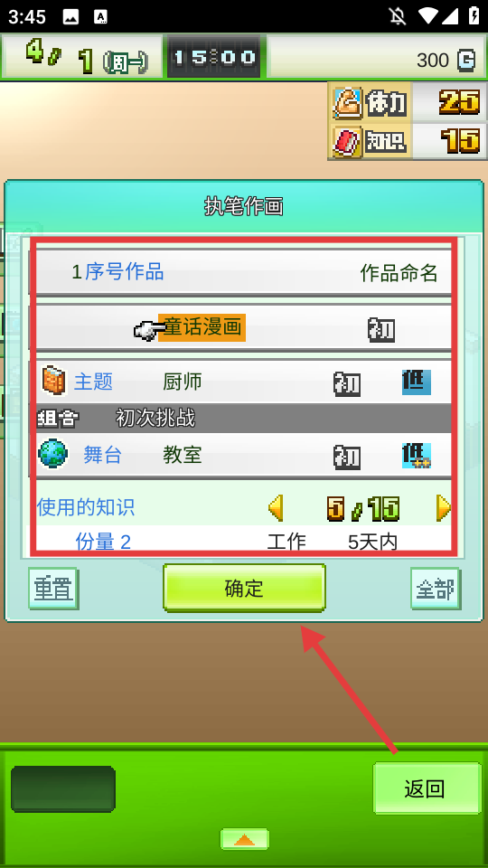Tap the G currency coin icon
The width and height of the screenshot is (488, 868).
(x=466, y=60)
